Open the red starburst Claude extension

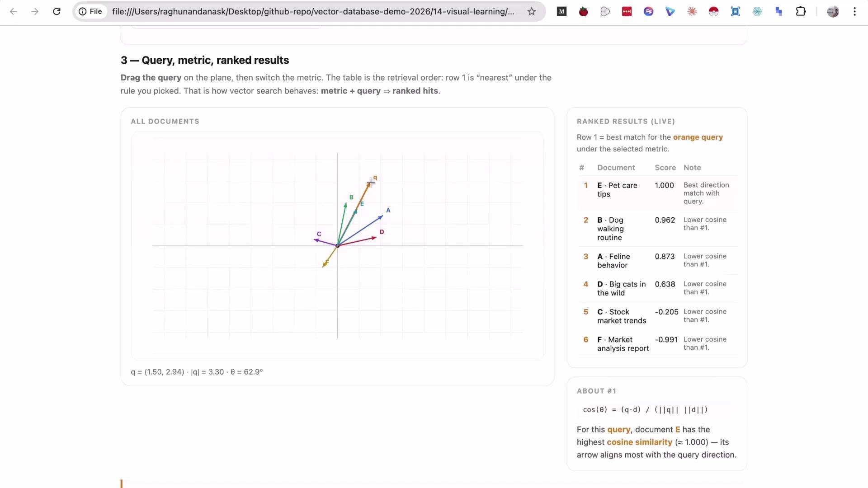692,12
